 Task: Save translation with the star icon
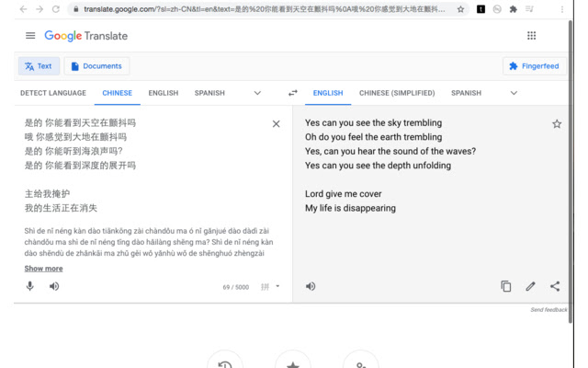[x=557, y=124]
